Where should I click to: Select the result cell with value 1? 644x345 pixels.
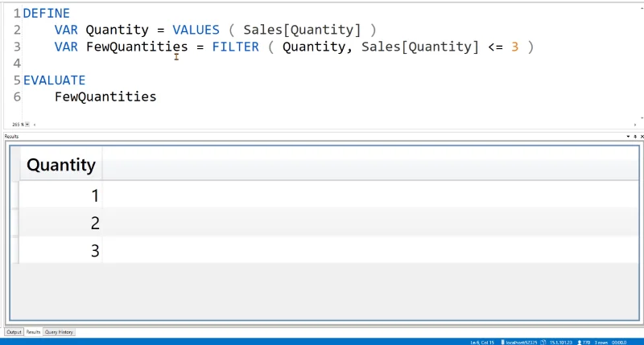tap(61, 195)
